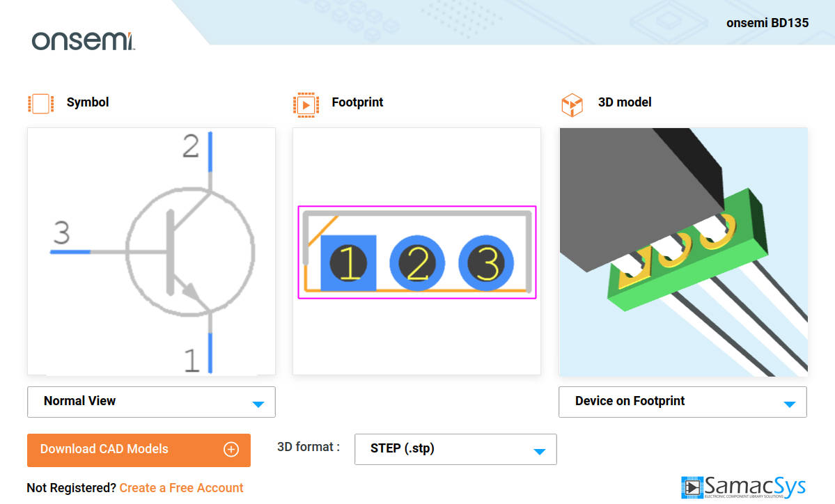Viewport: 835px width, 504px height.
Task: Select footprint pad 2
Action: (417, 263)
